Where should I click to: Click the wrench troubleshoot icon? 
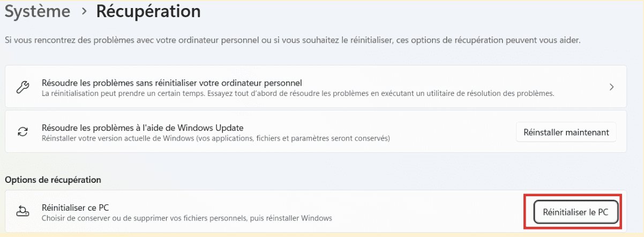pyautogui.click(x=23, y=88)
